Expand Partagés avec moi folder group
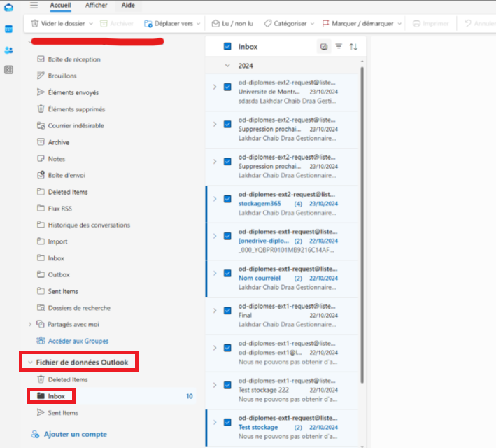496x448 pixels. pyautogui.click(x=30, y=325)
